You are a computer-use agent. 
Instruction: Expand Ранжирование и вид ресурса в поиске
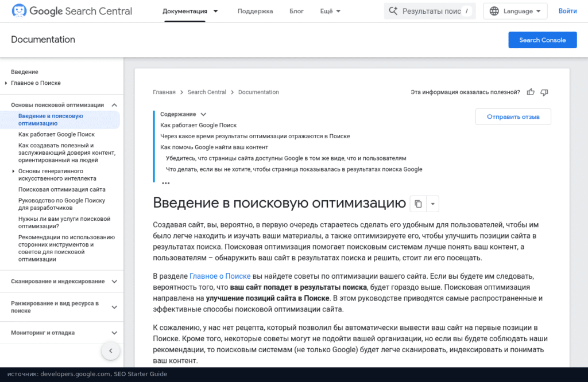[x=114, y=307]
